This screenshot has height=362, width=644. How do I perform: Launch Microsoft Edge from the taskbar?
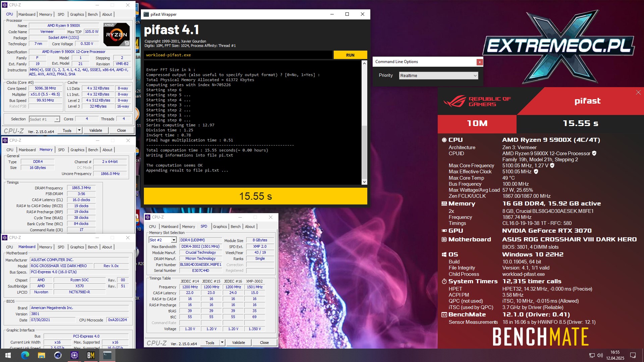click(x=25, y=355)
